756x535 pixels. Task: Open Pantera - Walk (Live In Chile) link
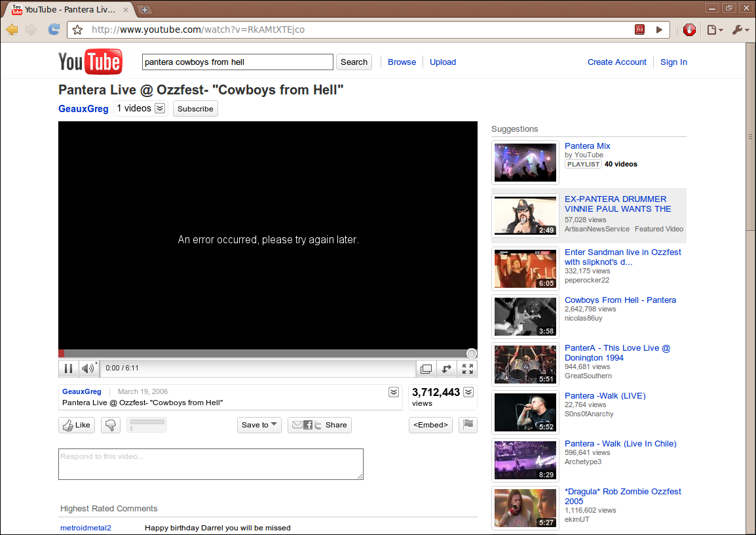click(x=620, y=443)
